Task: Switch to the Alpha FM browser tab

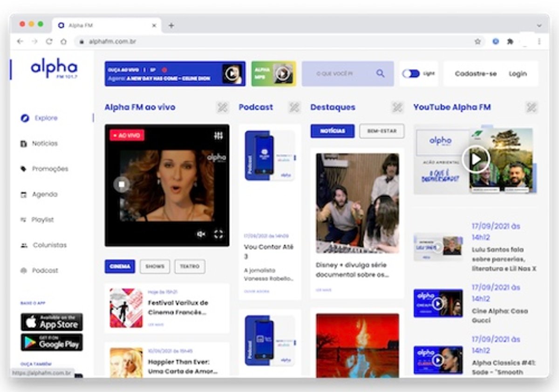Action: [x=107, y=26]
